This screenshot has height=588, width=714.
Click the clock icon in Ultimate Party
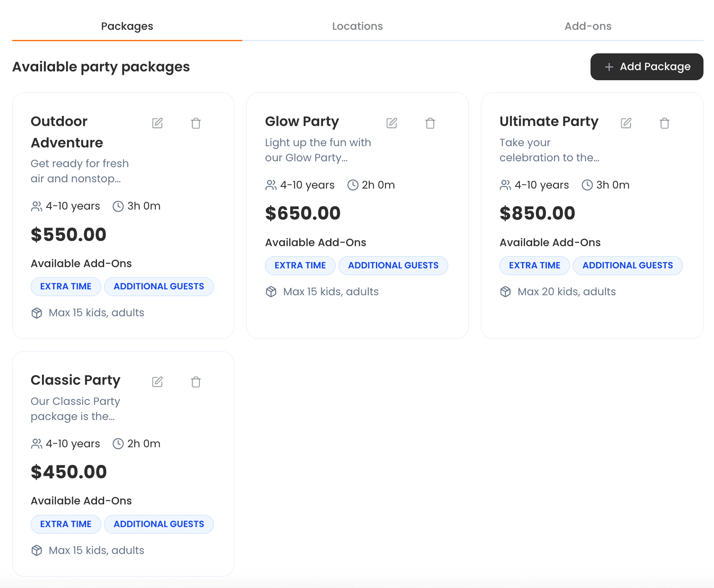point(587,185)
